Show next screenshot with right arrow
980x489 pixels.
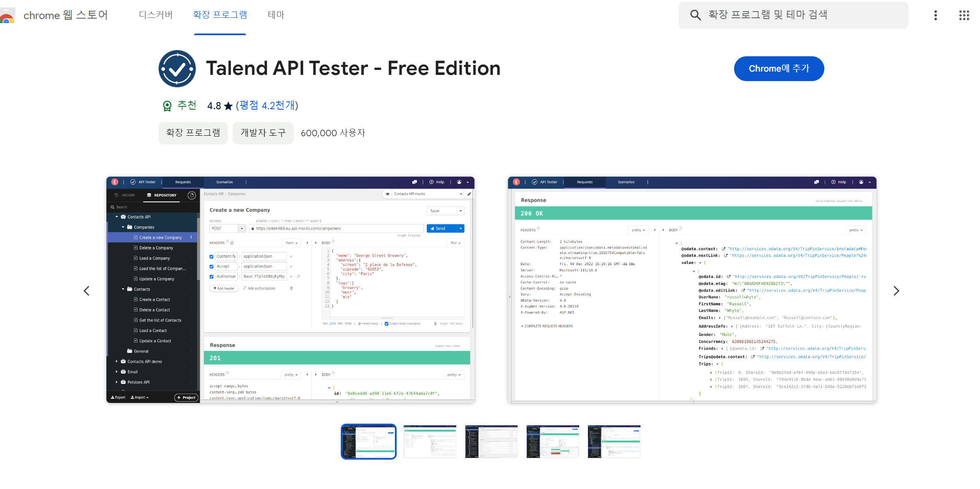pos(896,291)
